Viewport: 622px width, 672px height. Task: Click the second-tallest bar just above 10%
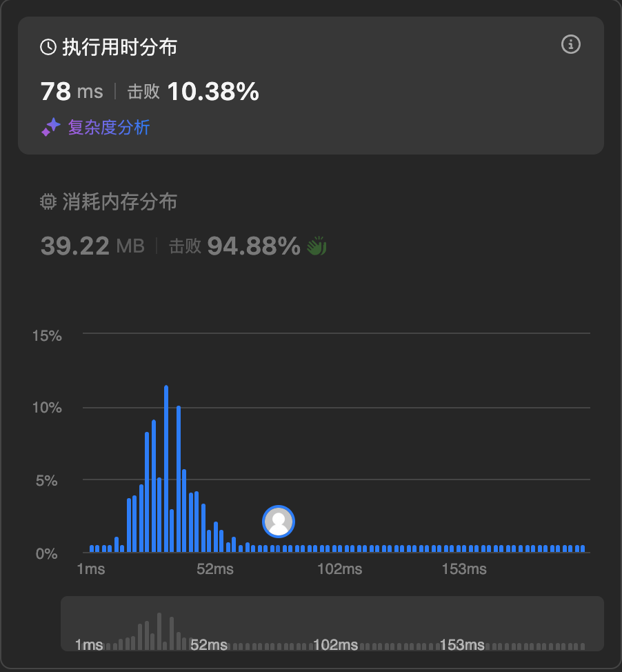tap(179, 479)
